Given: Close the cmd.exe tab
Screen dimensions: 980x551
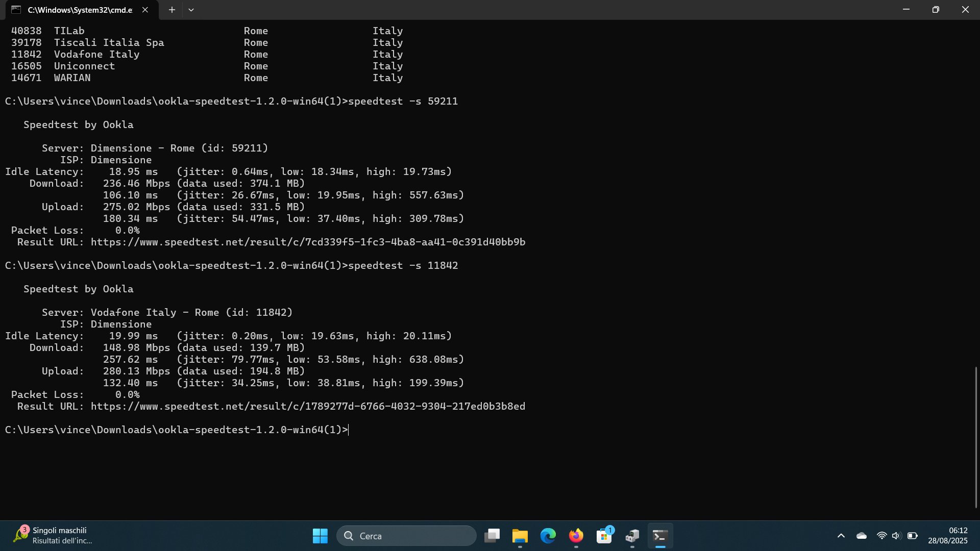Looking at the screenshot, I should (145, 10).
